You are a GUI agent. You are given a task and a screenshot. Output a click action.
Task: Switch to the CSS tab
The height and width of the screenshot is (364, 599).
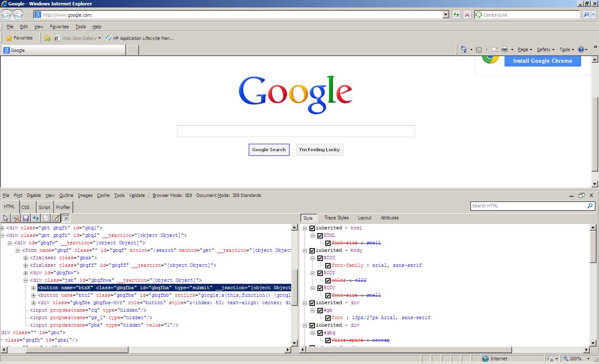[25, 207]
